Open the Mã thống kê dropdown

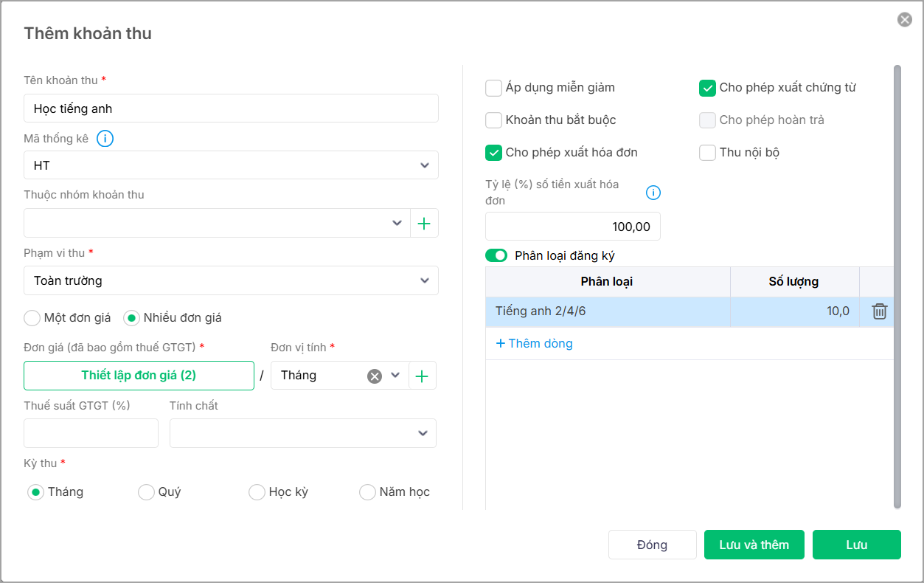coord(424,165)
